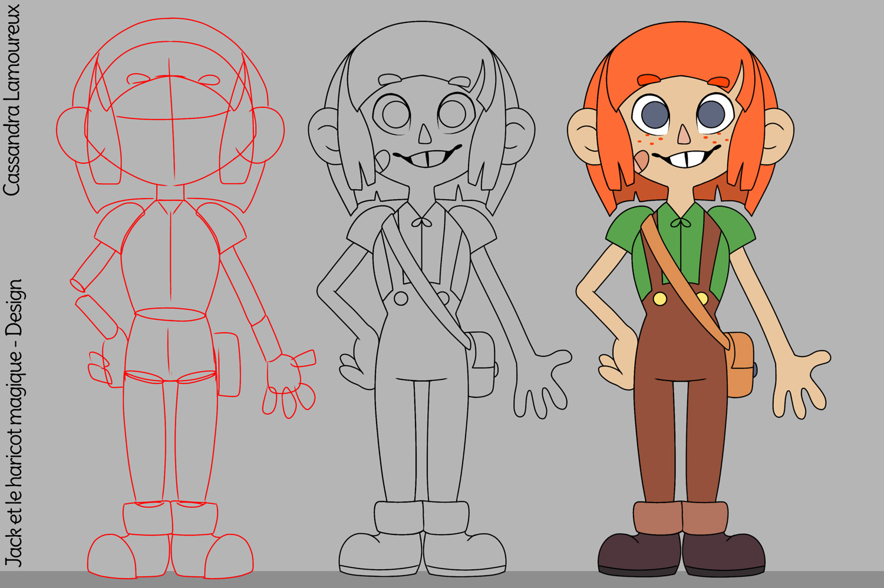The width and height of the screenshot is (884, 588).
Task: Click the line-art character's right ear
Action: pyautogui.click(x=519, y=136)
